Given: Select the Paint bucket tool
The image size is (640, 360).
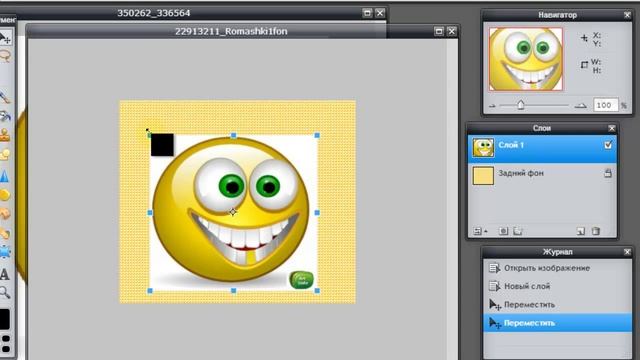Looking at the screenshot, I should (5, 117).
